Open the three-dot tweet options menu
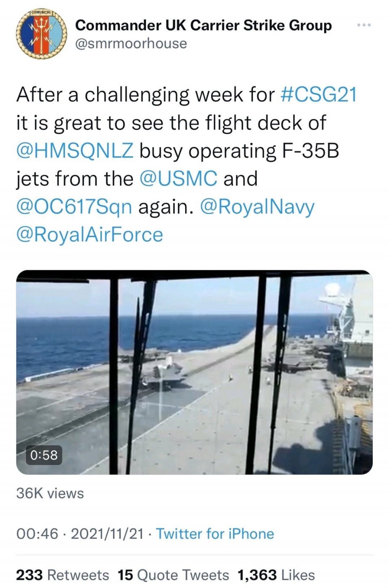The height and width of the screenshot is (588, 389). 363,26
